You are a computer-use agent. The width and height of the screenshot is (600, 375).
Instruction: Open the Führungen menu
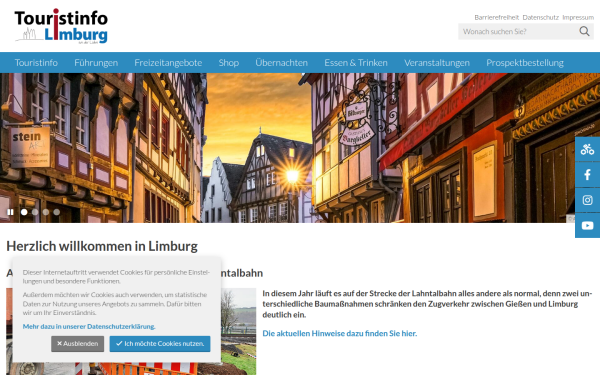pyautogui.click(x=96, y=63)
